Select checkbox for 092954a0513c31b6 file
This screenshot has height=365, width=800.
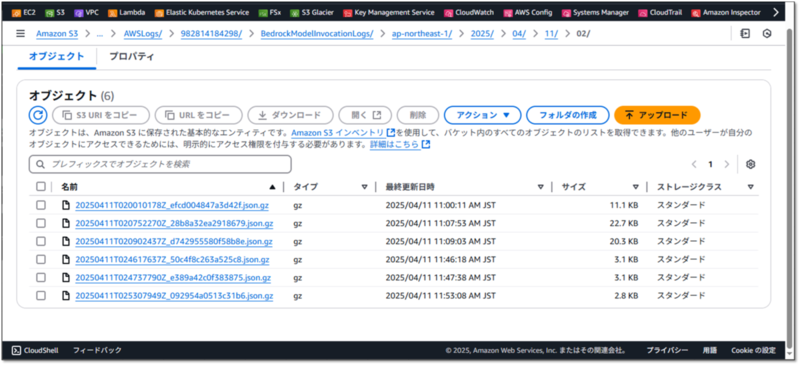(41, 296)
